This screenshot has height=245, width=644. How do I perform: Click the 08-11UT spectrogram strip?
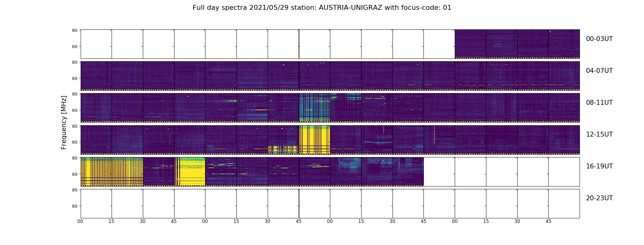[x=330, y=108]
